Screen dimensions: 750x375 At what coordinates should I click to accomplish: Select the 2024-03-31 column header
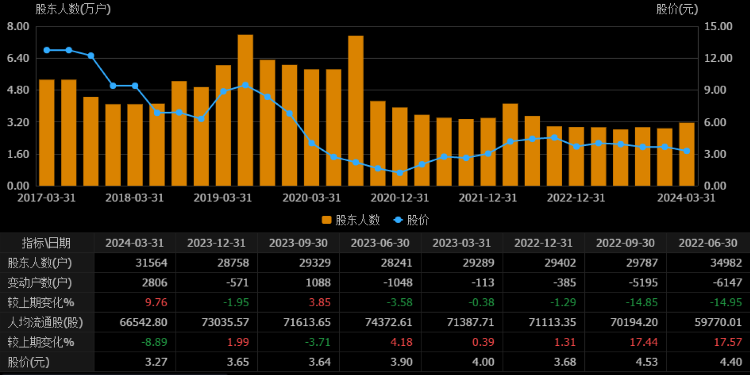[x=134, y=243]
